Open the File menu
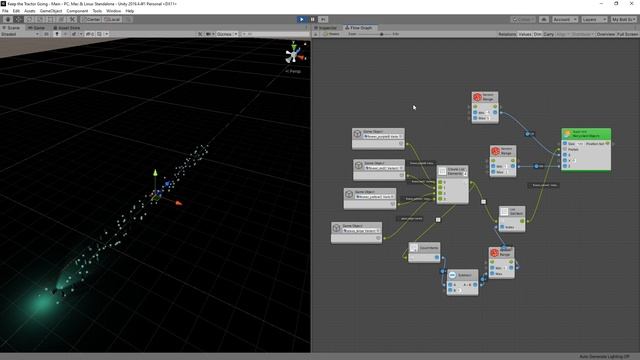This screenshot has height=360, width=640. 5,11
